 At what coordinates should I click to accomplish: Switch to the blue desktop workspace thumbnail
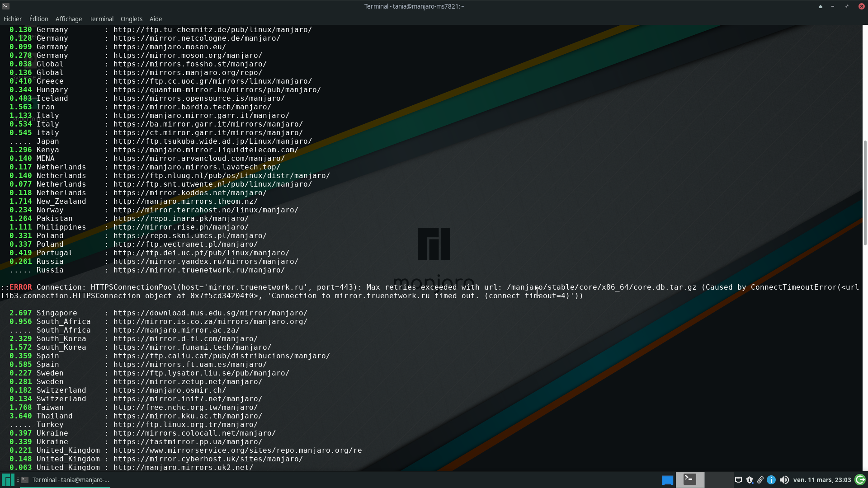click(x=667, y=480)
